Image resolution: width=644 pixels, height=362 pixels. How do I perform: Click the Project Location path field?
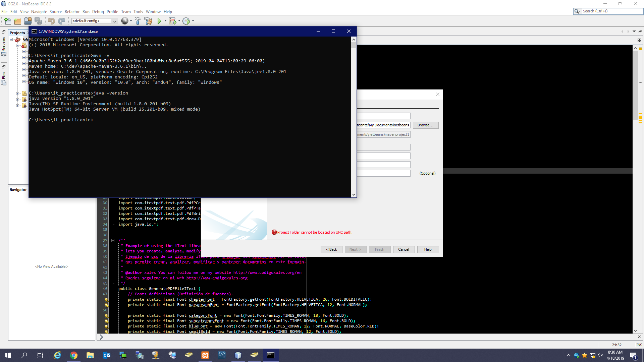tap(383, 125)
